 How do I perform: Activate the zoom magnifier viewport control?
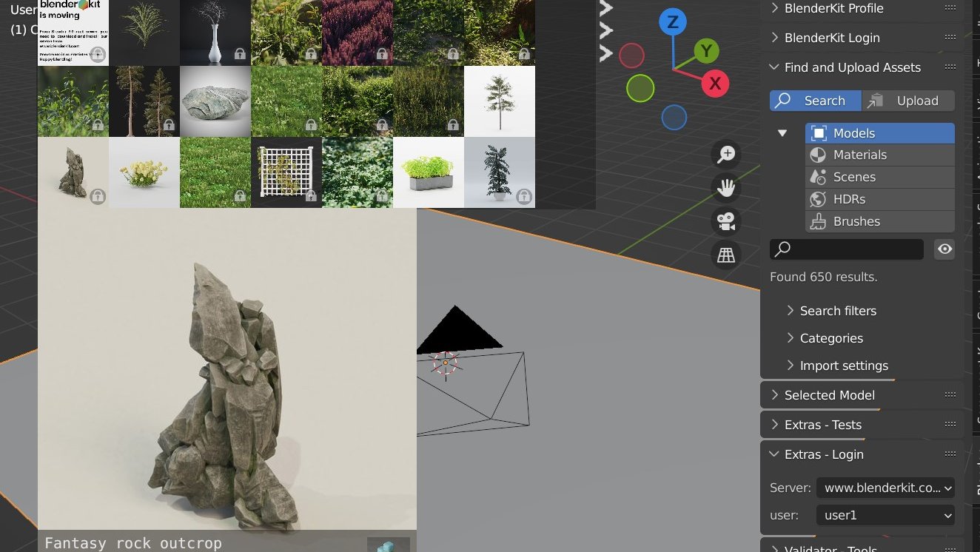725,154
